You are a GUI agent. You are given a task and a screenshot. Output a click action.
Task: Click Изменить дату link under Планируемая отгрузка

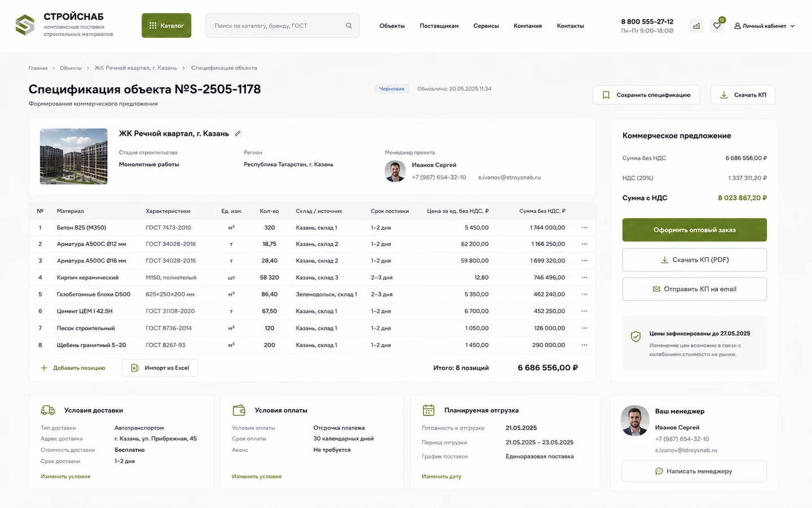pyautogui.click(x=442, y=476)
